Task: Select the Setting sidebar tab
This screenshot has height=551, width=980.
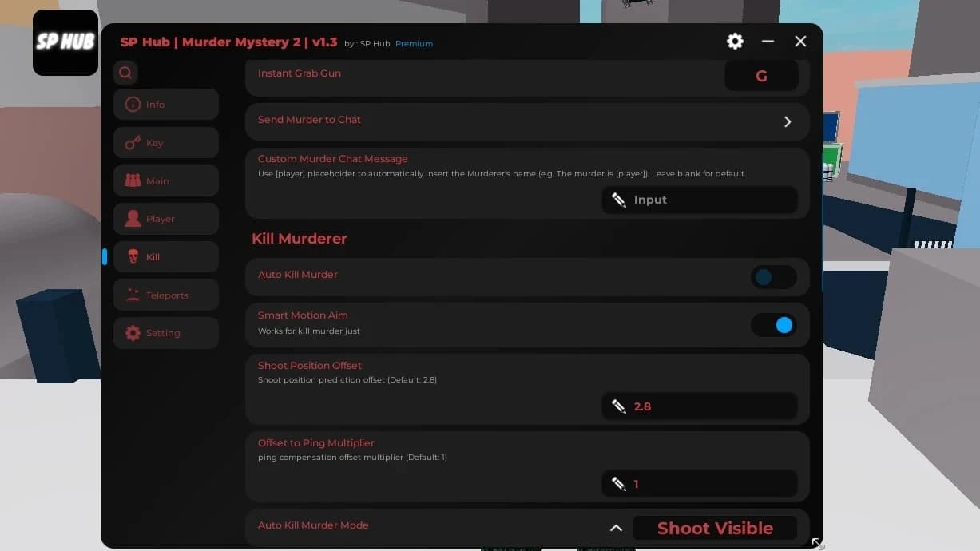Action: pos(166,333)
